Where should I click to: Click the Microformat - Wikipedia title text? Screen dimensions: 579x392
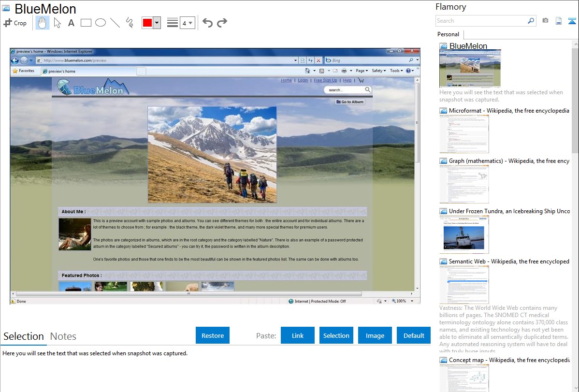coord(509,111)
